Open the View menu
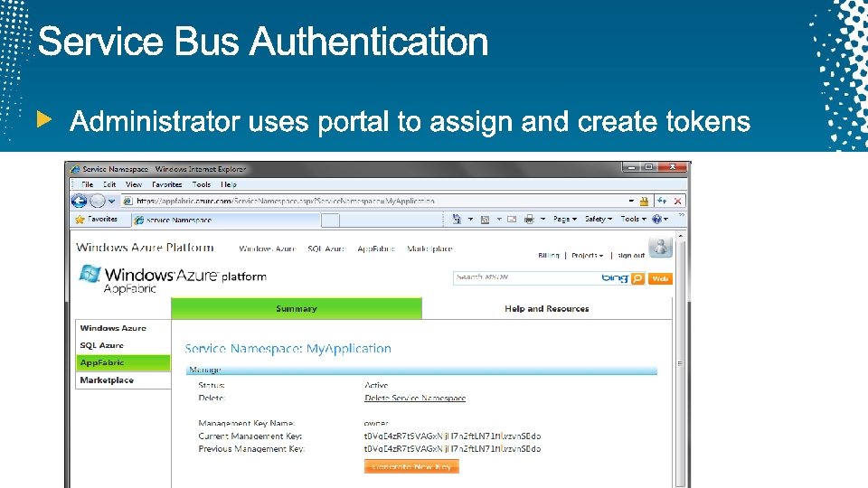 (x=134, y=184)
